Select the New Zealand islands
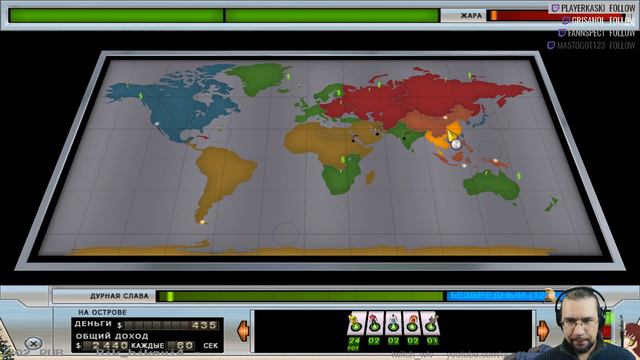This screenshot has height=360, width=640. (552, 203)
